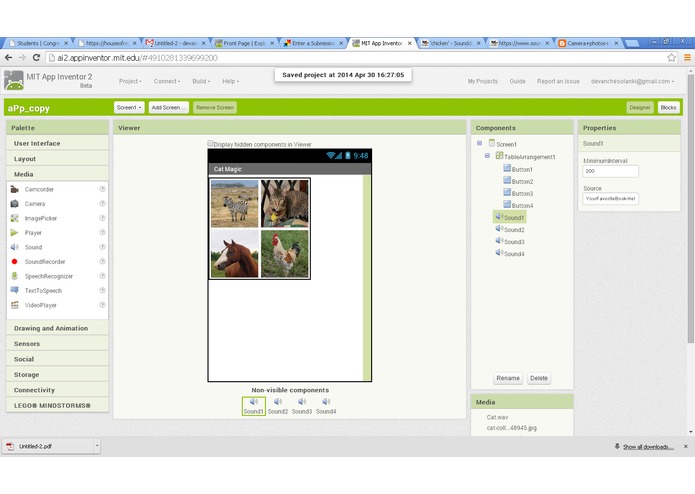Expand the User Interface palette section
The height and width of the screenshot is (494, 695).
(57, 144)
